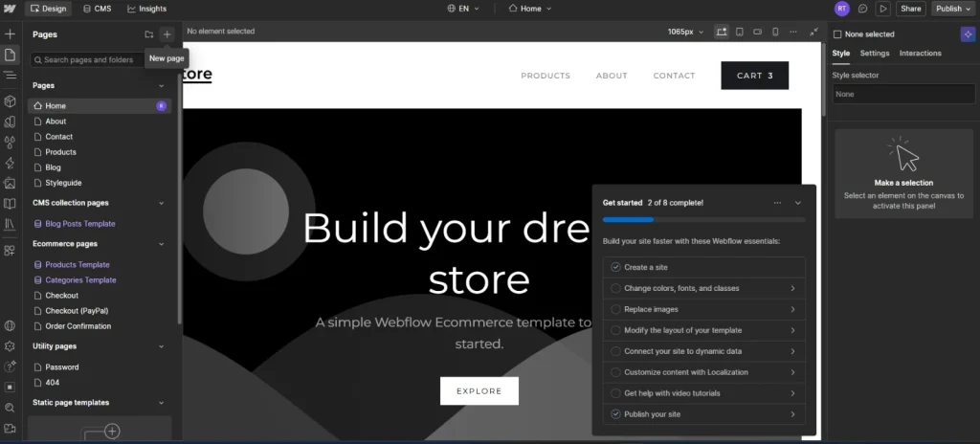Select the Settings tab in right panel

(875, 54)
